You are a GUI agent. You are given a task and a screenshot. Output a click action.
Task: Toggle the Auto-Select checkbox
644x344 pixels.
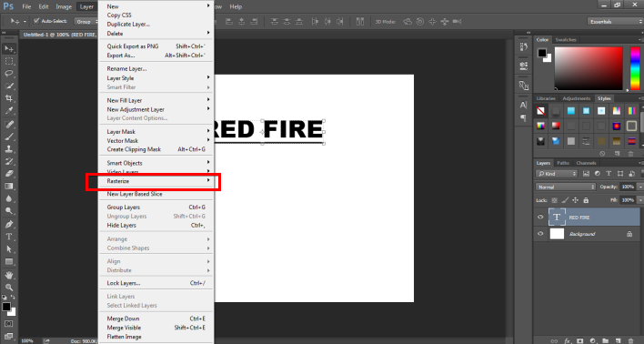click(36, 21)
